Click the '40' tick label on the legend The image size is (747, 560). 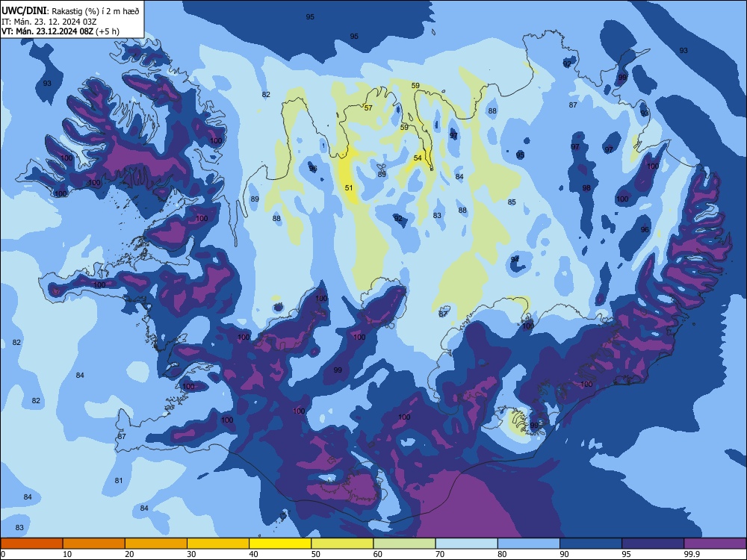(x=253, y=554)
